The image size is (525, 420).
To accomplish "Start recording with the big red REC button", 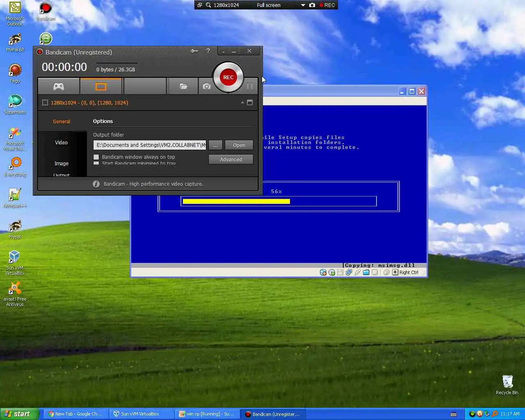I will (228, 77).
